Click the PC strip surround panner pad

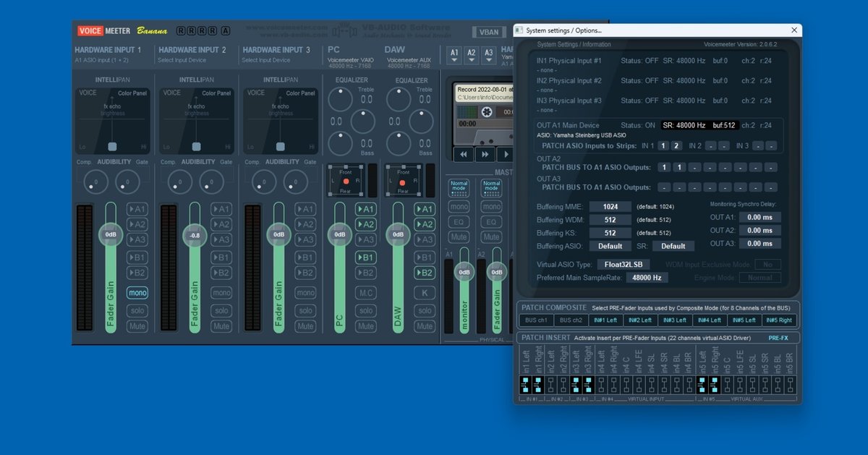(346, 181)
